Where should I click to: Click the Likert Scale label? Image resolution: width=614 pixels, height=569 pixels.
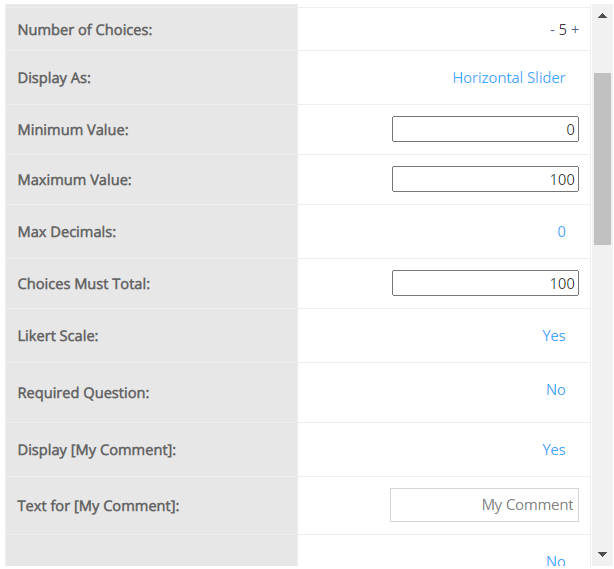tap(57, 336)
